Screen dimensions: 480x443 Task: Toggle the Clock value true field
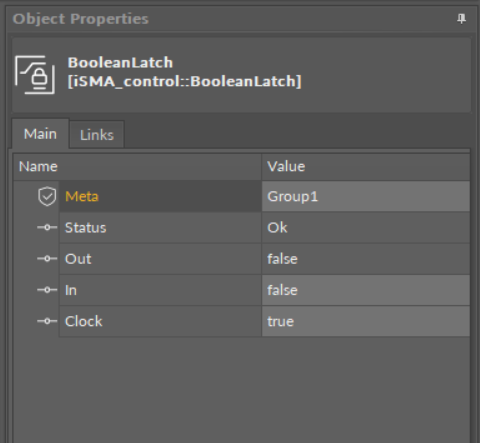pyautogui.click(x=366, y=321)
